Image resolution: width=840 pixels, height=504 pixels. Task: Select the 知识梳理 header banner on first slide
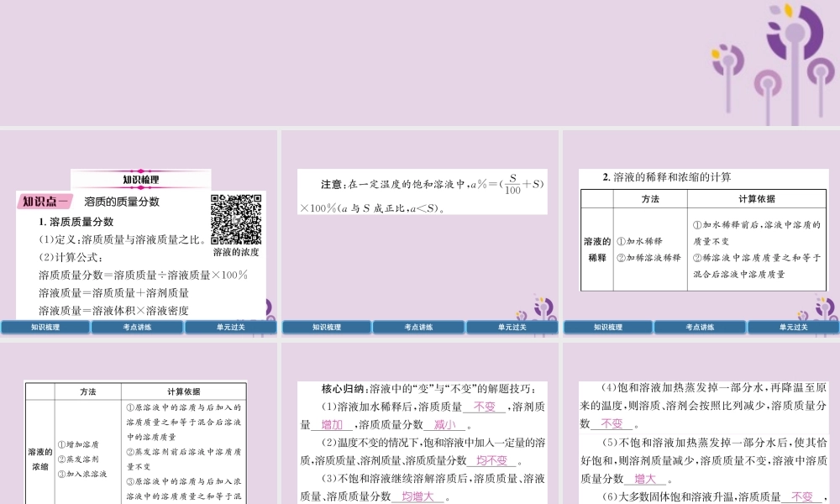click(x=141, y=180)
